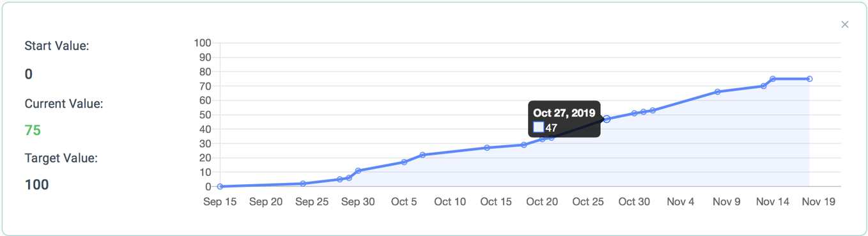Click the data point at value 27 near Oct 15
Screen dimensions: 868x236
click(x=487, y=148)
